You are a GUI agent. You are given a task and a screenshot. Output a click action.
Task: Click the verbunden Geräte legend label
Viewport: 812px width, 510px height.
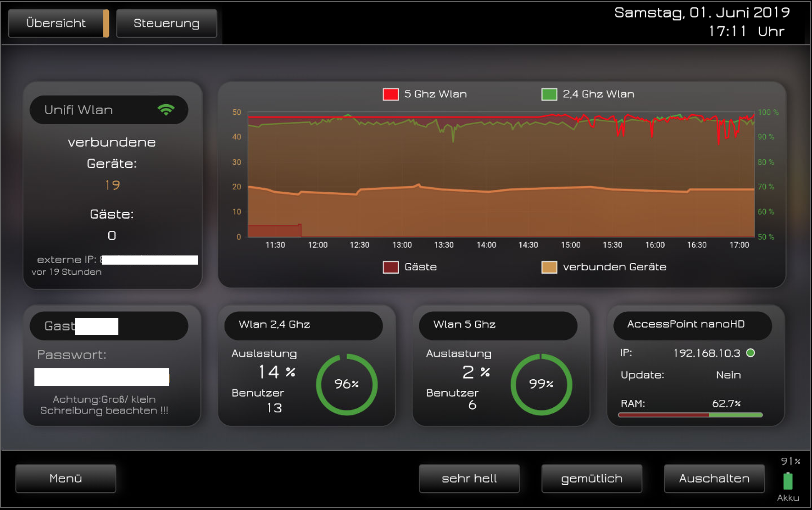(x=615, y=267)
